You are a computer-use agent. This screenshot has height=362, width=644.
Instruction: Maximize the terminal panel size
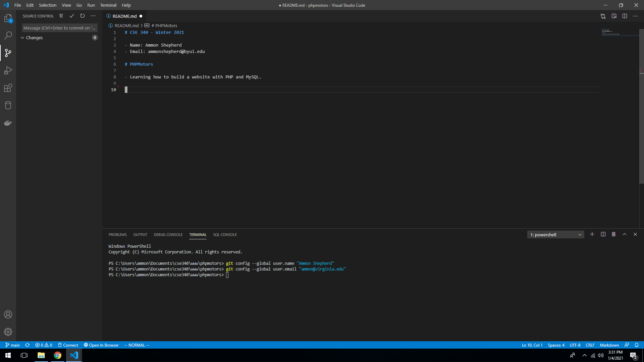[x=625, y=234]
